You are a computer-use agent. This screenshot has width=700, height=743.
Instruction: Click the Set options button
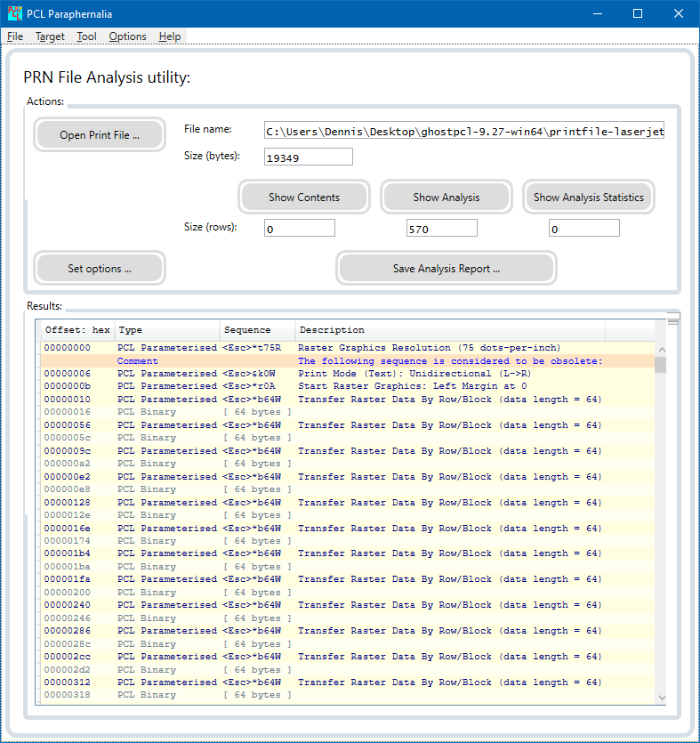[100, 268]
